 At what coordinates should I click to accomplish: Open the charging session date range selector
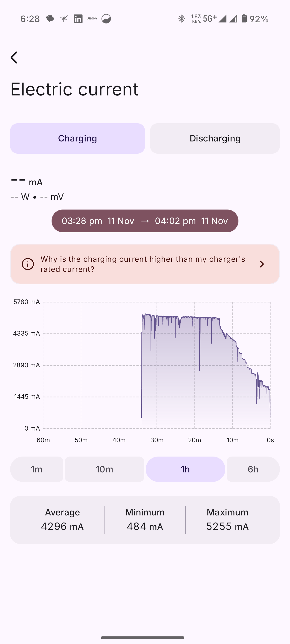[145, 221]
